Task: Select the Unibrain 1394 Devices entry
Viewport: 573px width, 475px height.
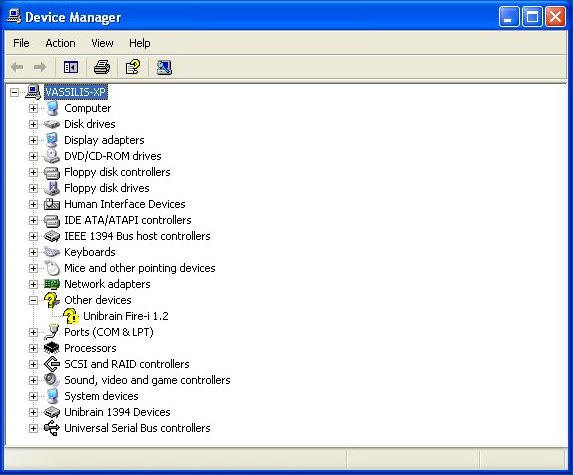Action: click(x=117, y=412)
